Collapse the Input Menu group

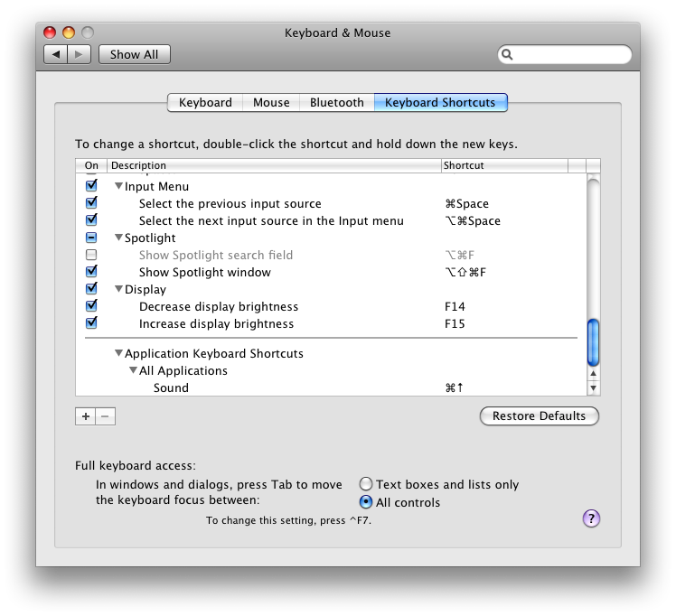point(118,186)
